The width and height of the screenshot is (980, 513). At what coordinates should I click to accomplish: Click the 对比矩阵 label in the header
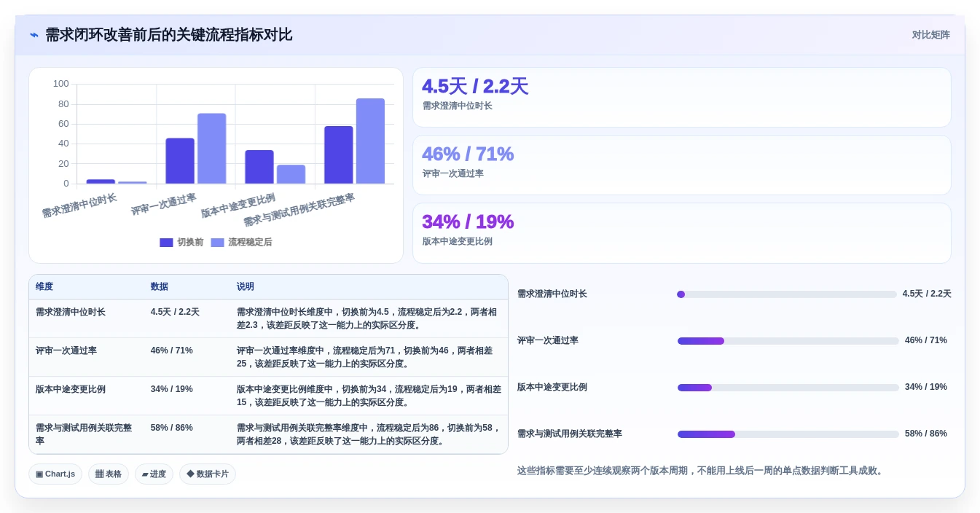(930, 35)
